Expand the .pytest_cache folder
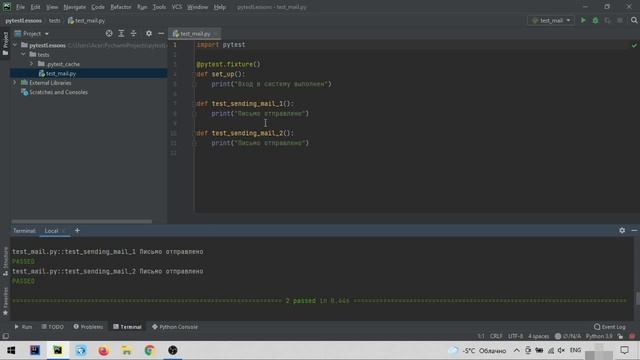Screen dimensions: 640x360 point(31,64)
